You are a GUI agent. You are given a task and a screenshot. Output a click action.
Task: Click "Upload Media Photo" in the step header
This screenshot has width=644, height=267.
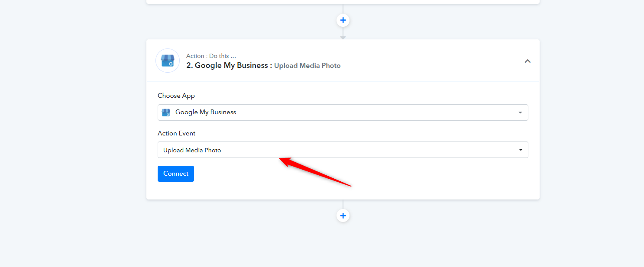[307, 66]
